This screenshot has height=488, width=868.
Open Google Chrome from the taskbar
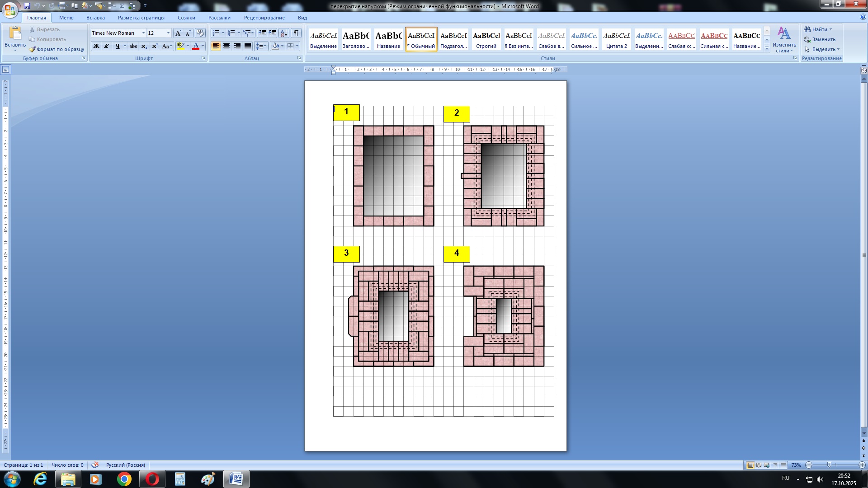tap(124, 479)
